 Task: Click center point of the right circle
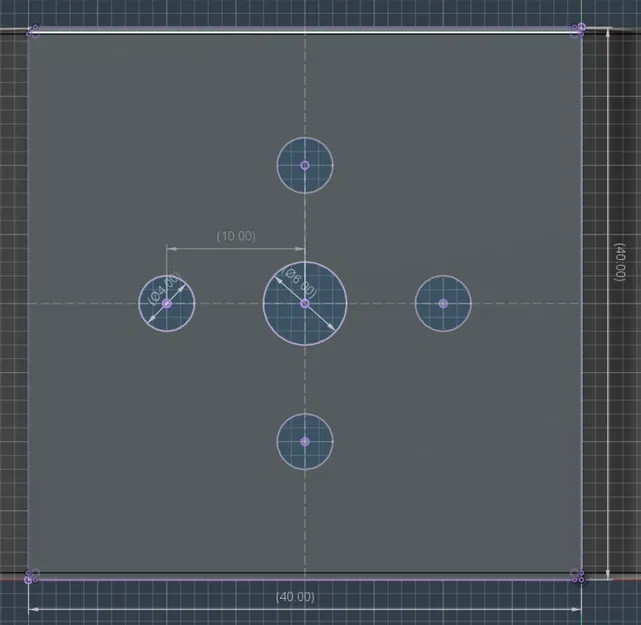click(443, 303)
